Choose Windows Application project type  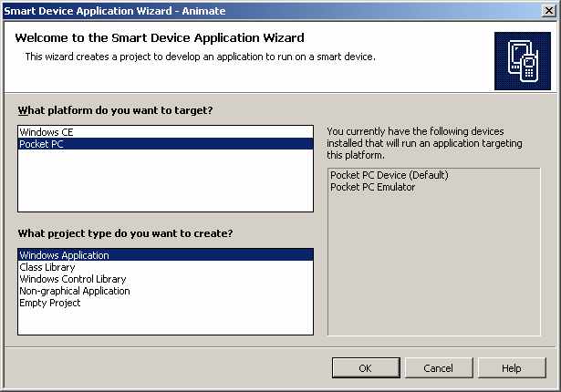[x=64, y=256]
